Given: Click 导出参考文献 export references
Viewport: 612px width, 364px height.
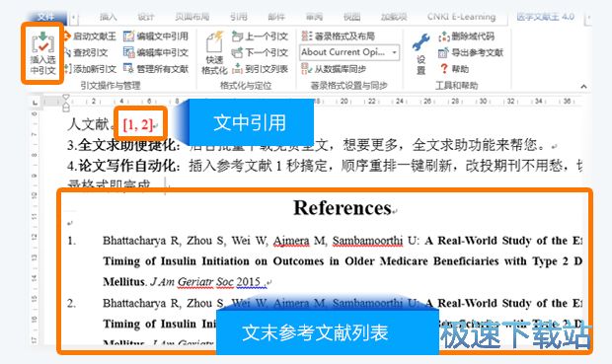Looking at the screenshot, I should coord(471,52).
